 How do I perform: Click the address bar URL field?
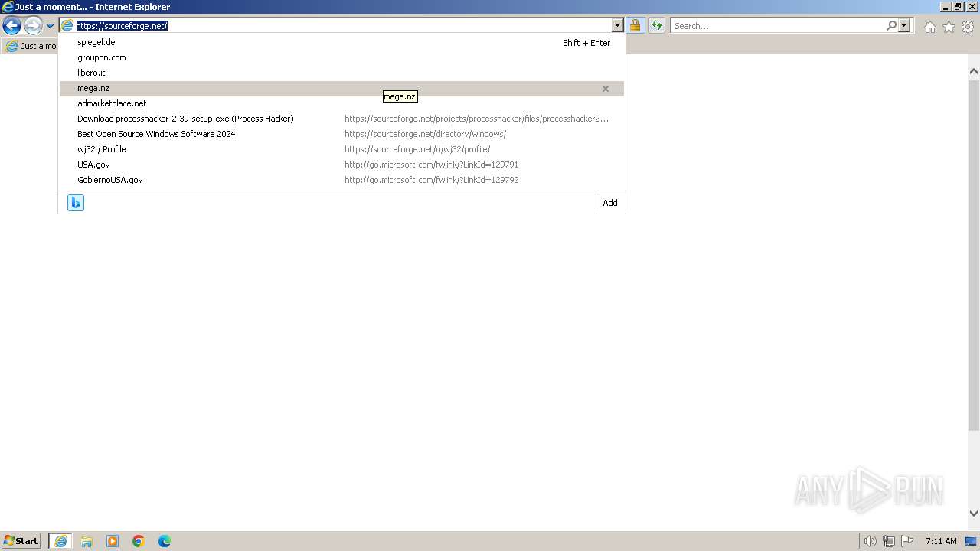tap(343, 25)
